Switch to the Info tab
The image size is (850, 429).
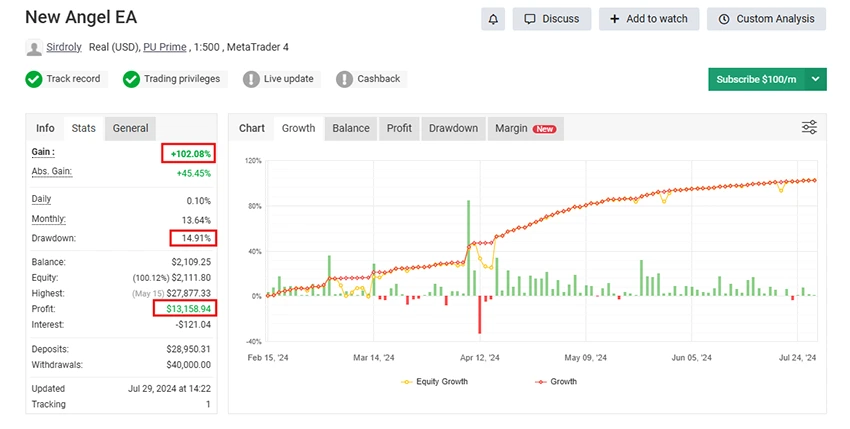[45, 128]
